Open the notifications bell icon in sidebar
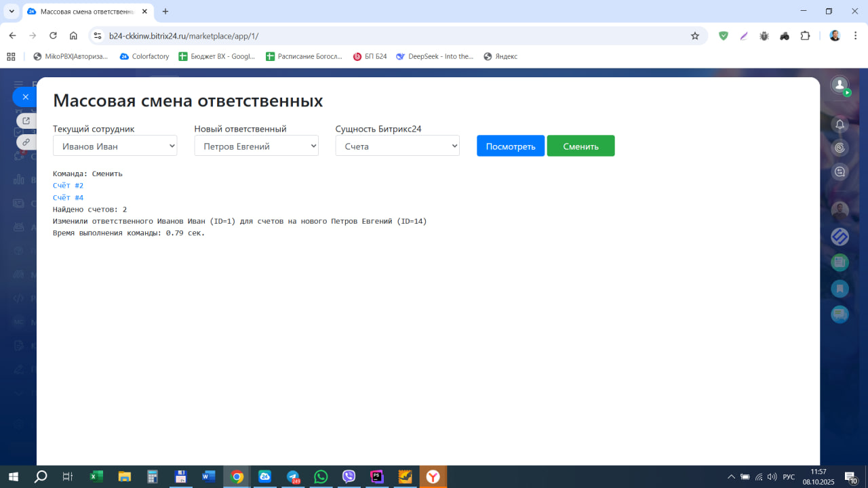This screenshot has height=488, width=868. tap(840, 124)
